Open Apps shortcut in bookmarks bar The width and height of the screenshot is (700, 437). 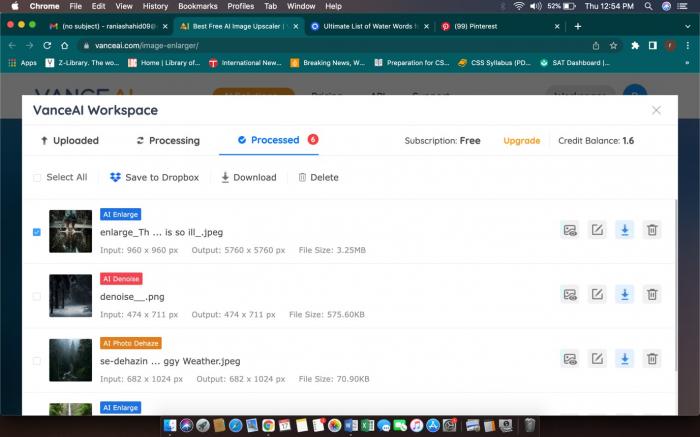(23, 63)
